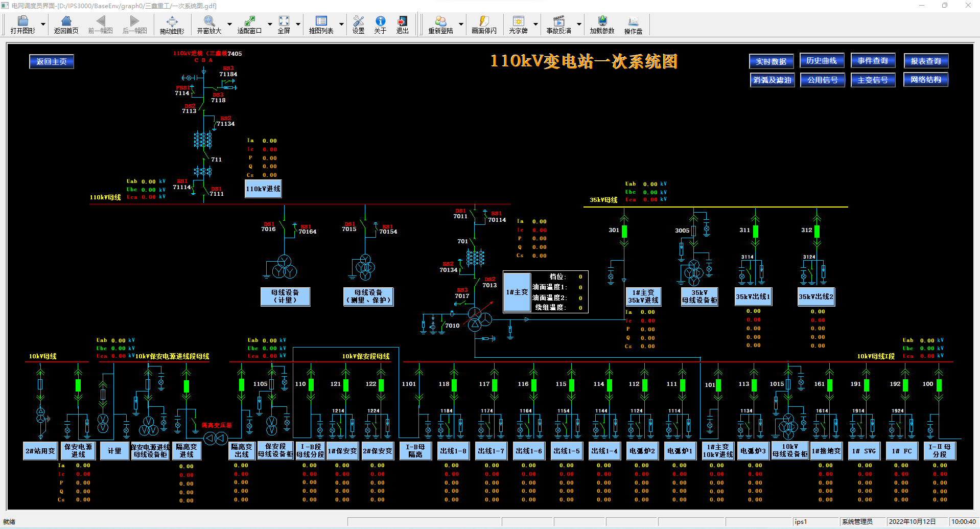Screen dimensions: 980x529
Task: Go to 返回首页 home icon in toolbar
Action: pyautogui.click(x=66, y=24)
